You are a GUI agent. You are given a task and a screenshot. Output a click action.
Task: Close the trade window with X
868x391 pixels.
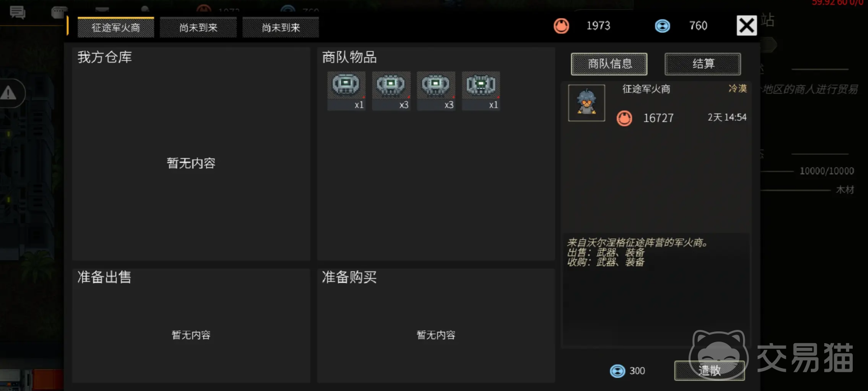point(747,25)
